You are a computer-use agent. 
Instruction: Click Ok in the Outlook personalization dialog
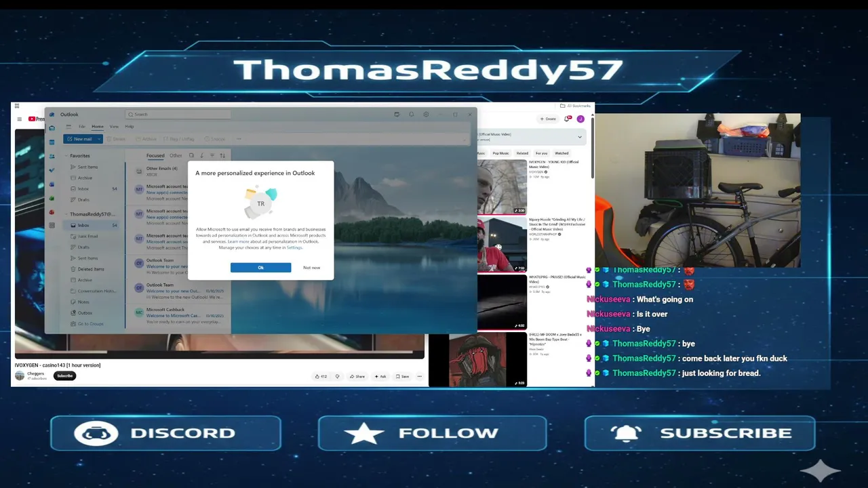pos(260,268)
